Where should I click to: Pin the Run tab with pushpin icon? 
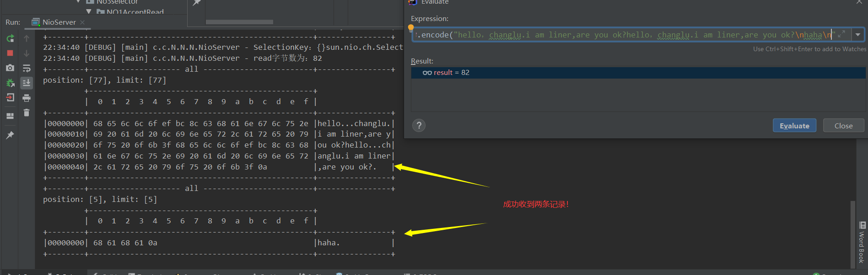[x=10, y=135]
